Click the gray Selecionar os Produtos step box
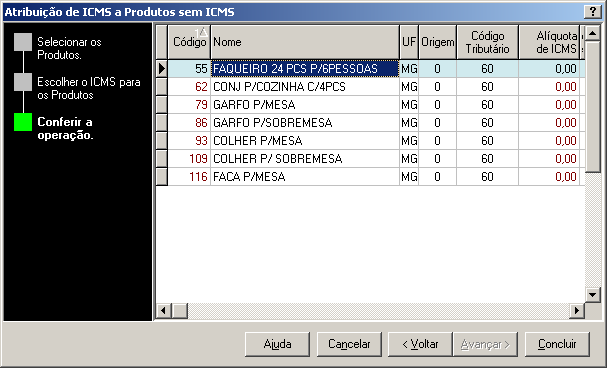 click(23, 42)
